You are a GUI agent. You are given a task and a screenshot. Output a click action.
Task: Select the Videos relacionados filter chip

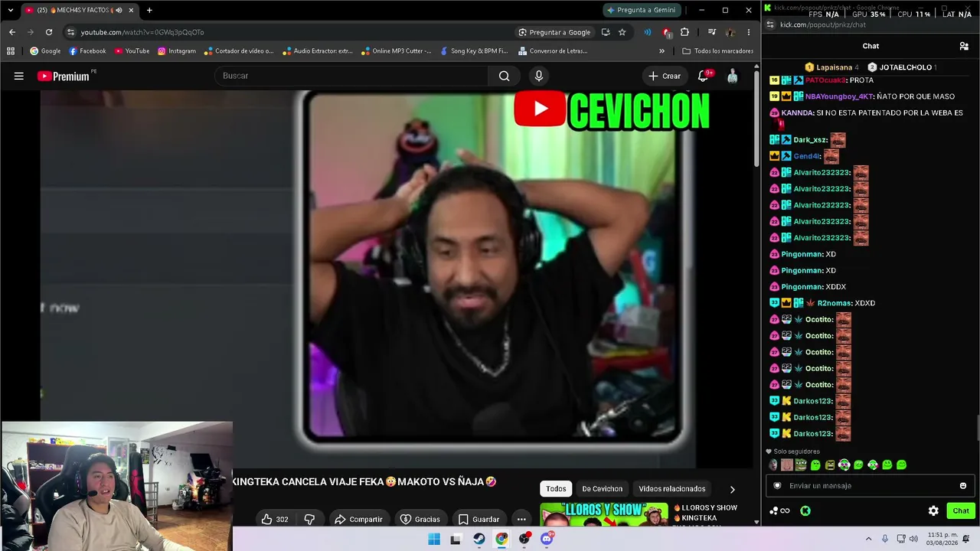click(x=672, y=489)
